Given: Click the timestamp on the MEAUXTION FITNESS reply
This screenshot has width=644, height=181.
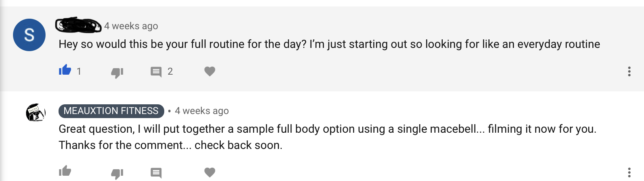Looking at the screenshot, I should point(202,111).
